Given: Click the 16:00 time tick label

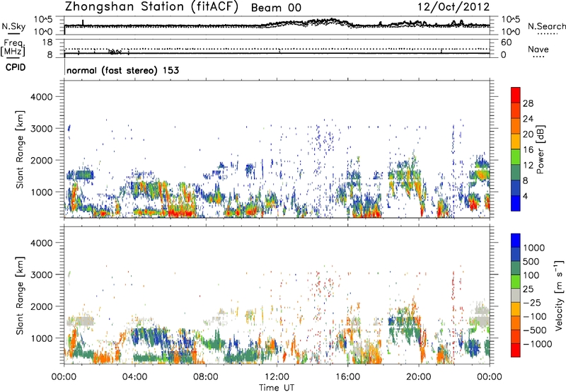Looking at the screenshot, I should pos(347,377).
